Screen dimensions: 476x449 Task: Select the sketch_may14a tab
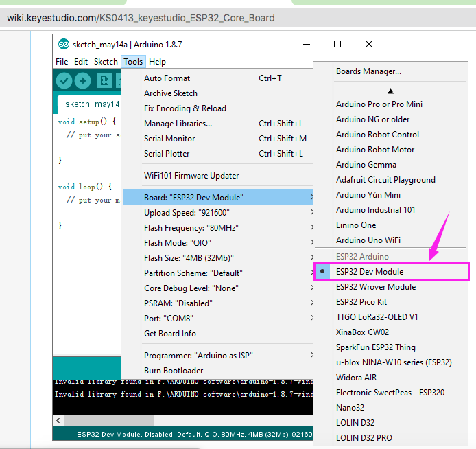89,104
